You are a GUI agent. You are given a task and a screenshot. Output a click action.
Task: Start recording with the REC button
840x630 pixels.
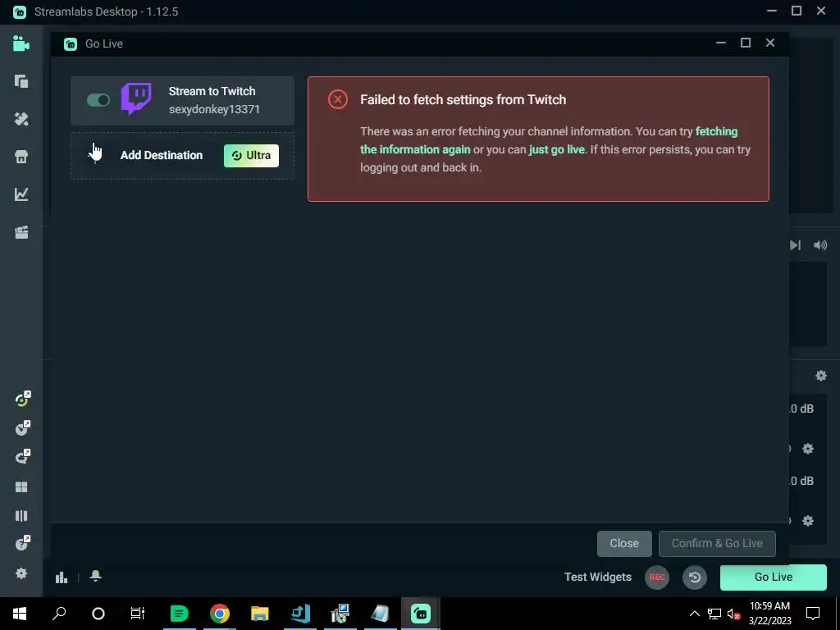(x=657, y=577)
